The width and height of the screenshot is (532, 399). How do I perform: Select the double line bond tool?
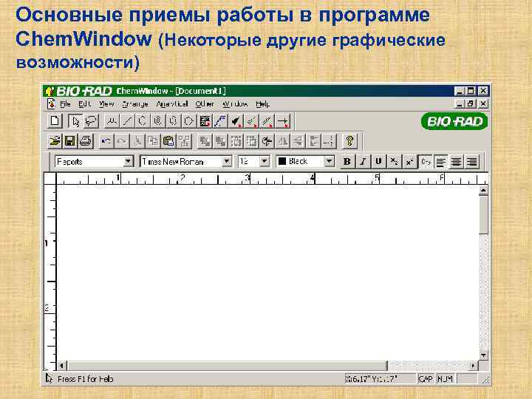267,121
